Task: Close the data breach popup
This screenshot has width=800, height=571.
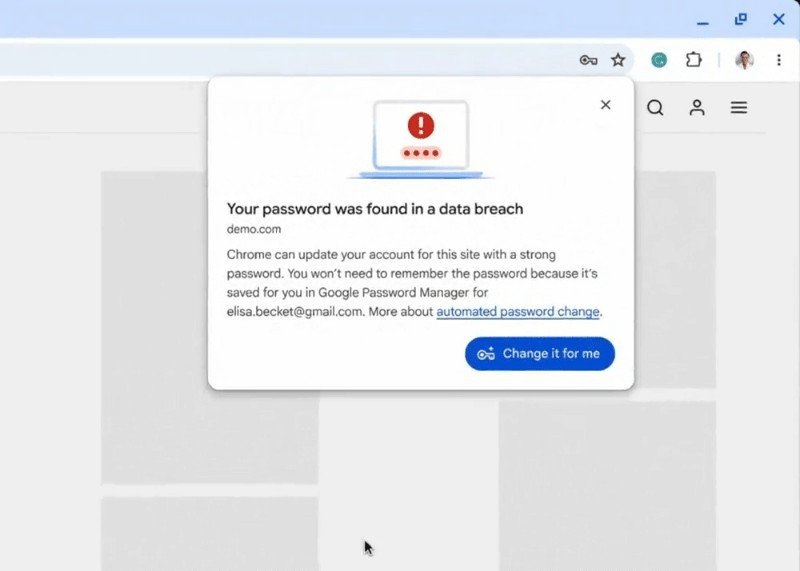Action: pos(605,105)
